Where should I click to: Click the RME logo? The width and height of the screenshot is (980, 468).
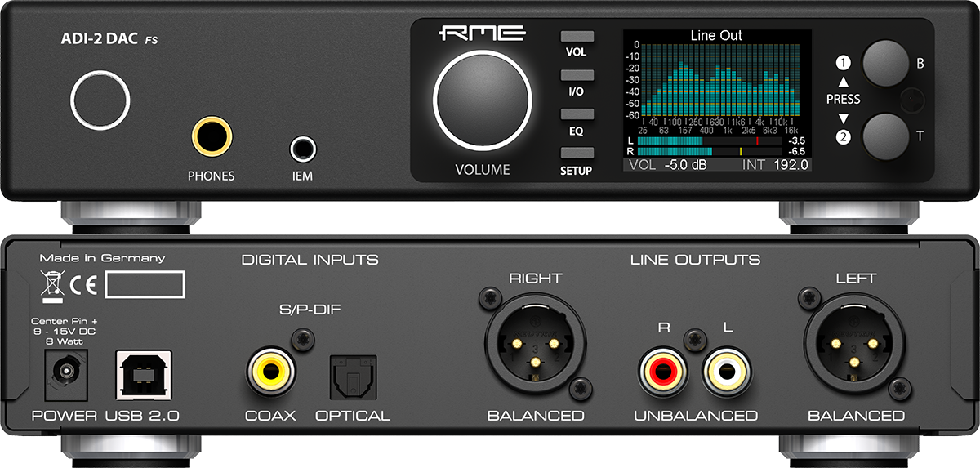pos(482,35)
